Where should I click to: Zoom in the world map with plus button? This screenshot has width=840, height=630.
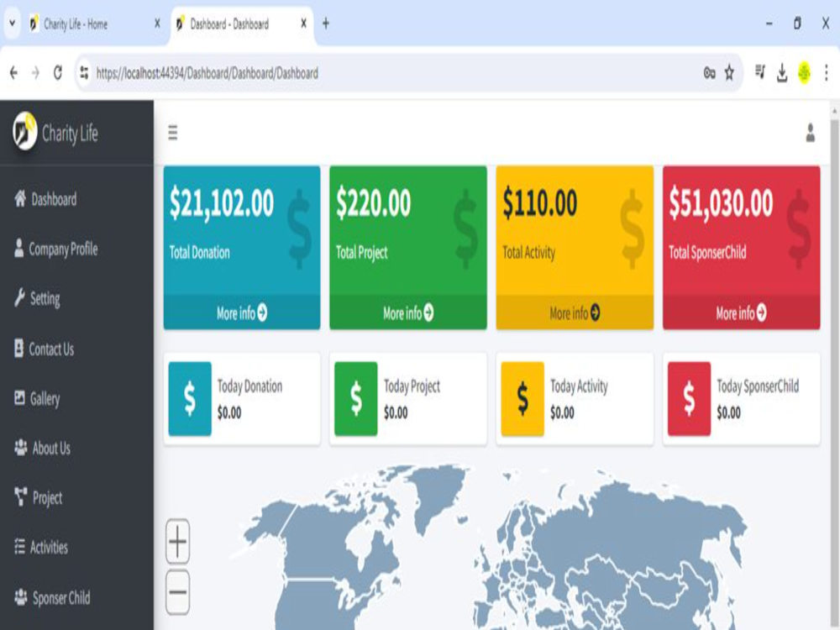pyautogui.click(x=177, y=541)
